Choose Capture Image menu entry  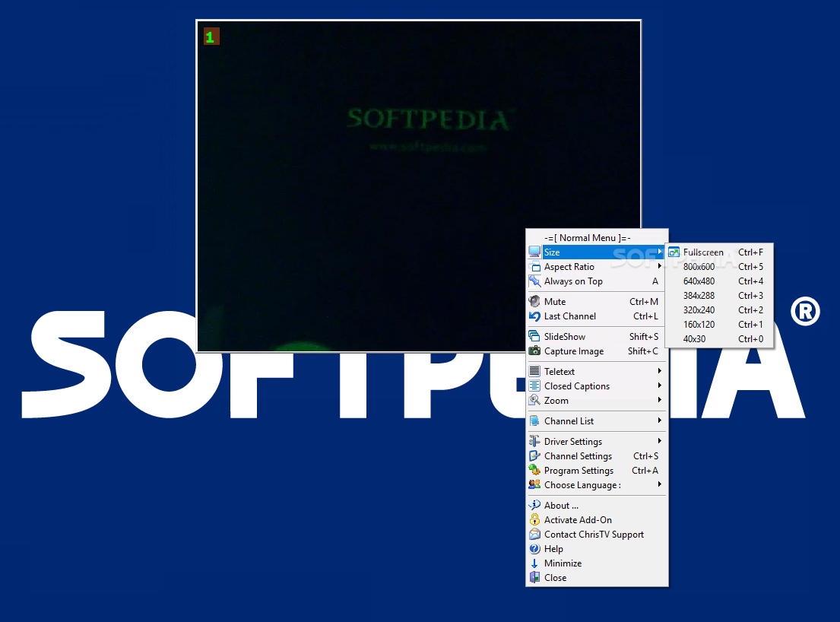pos(597,351)
